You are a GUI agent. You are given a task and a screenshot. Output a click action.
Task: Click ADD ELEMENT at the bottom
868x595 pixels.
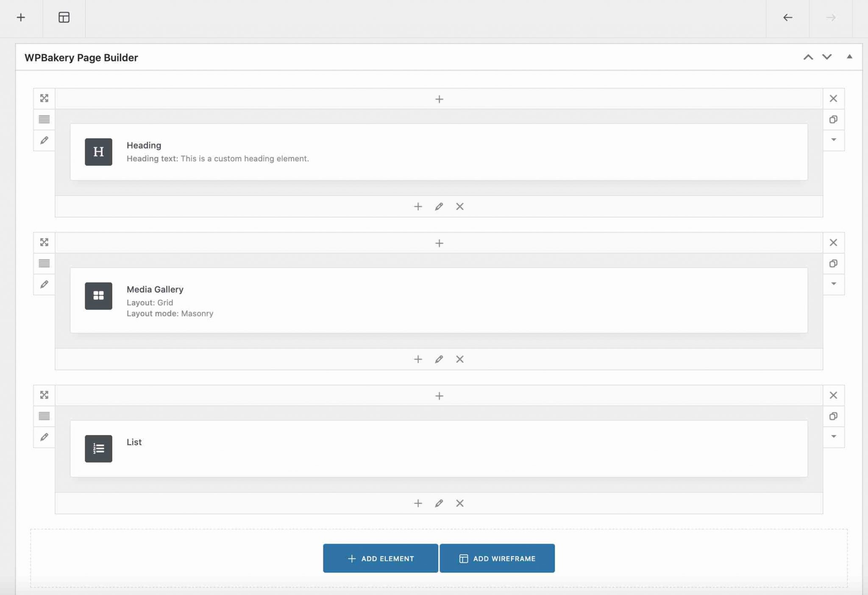(380, 558)
